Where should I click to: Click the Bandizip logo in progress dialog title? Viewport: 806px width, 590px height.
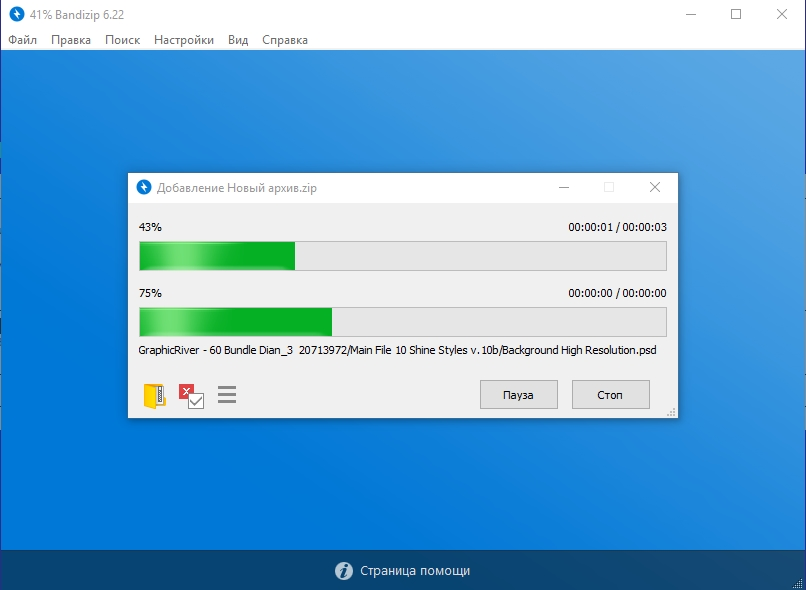143,187
